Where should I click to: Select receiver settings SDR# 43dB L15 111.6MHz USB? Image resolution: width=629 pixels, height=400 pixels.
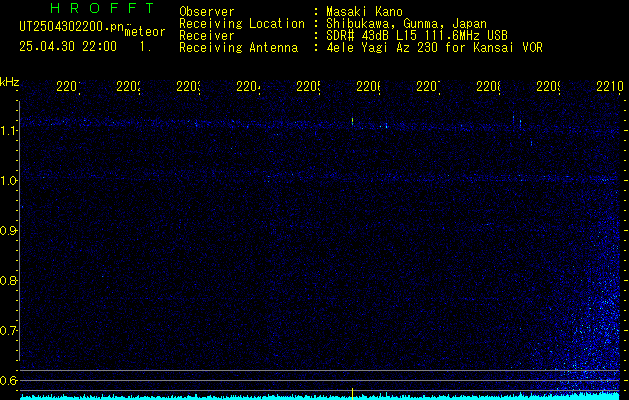(x=417, y=36)
